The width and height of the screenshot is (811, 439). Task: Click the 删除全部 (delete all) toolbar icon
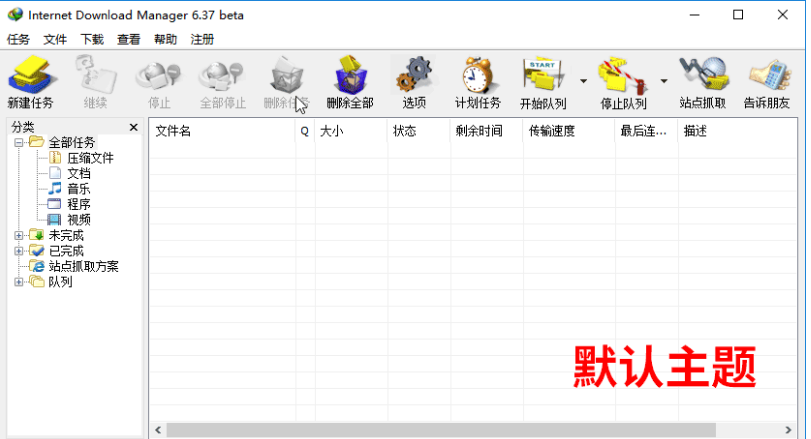tap(349, 75)
